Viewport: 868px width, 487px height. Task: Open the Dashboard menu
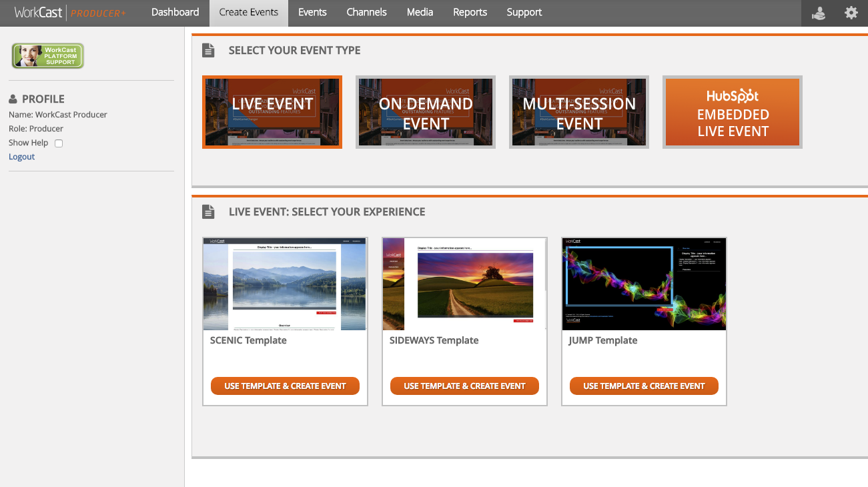point(175,13)
